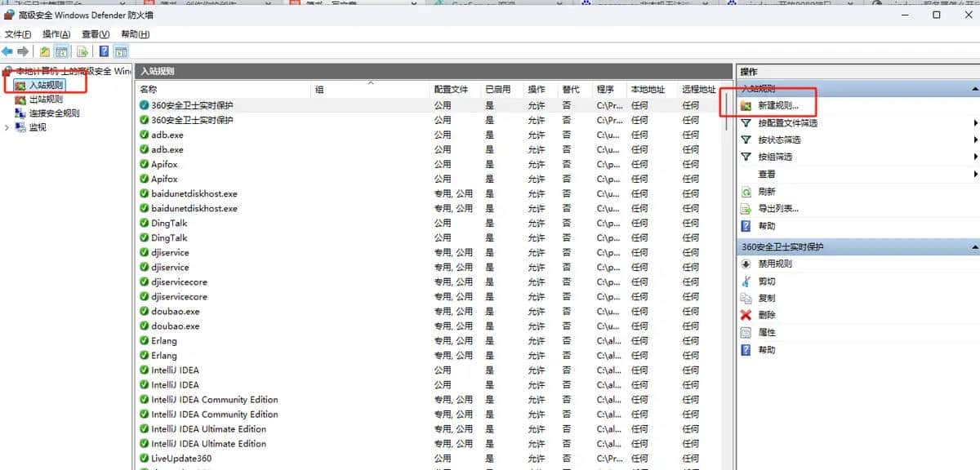Image resolution: width=980 pixels, height=470 pixels.
Task: Open help using the question mark toolbar icon
Action: (x=104, y=51)
